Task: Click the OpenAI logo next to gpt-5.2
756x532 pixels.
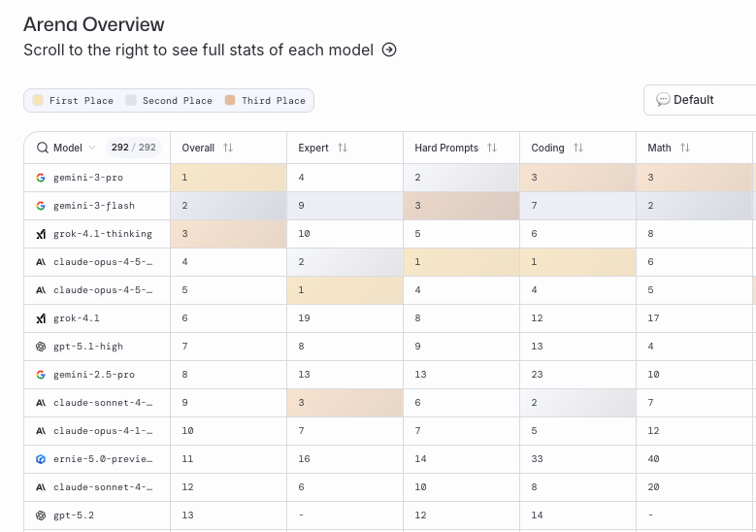Action: pos(41,515)
